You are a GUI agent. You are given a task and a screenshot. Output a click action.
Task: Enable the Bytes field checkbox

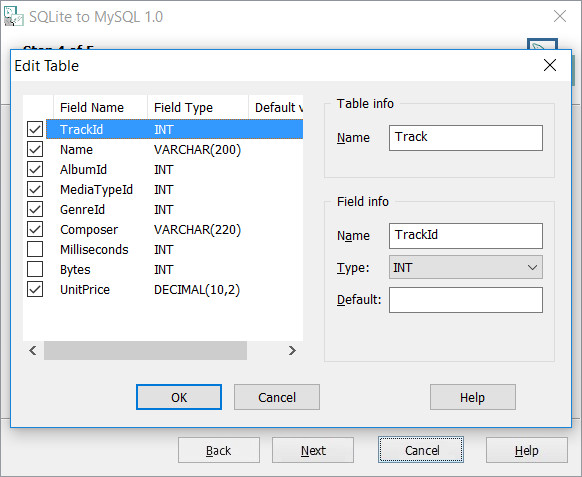point(35,269)
